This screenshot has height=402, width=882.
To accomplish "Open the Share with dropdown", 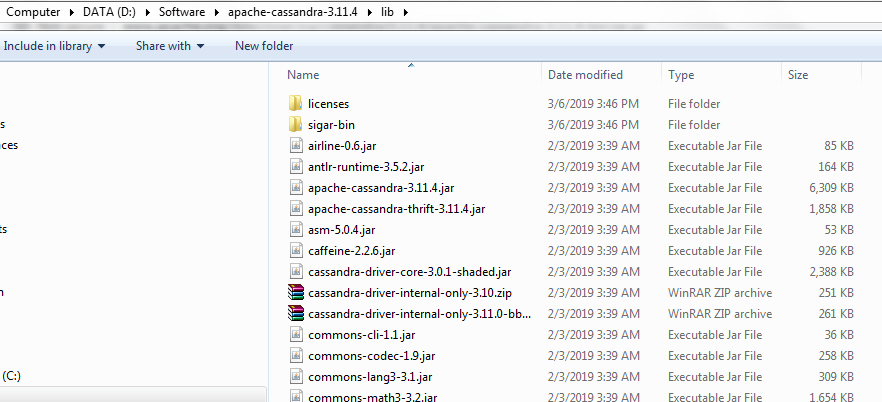I will point(170,46).
